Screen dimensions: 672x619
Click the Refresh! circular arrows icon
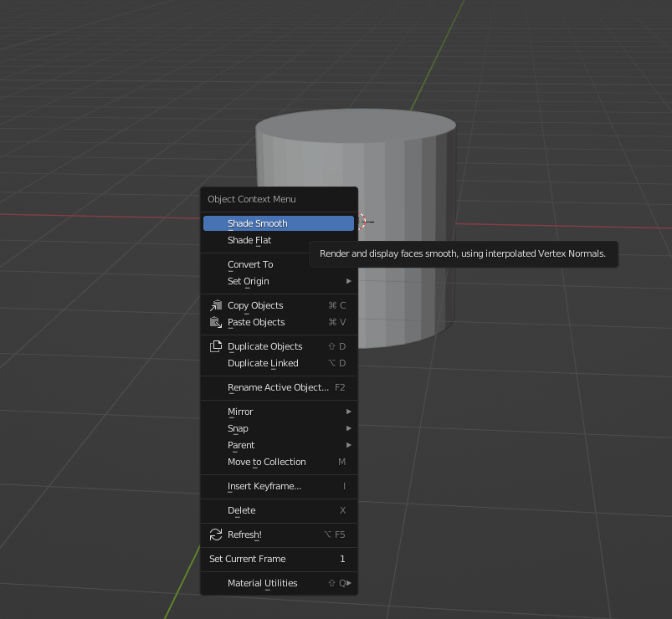point(216,535)
